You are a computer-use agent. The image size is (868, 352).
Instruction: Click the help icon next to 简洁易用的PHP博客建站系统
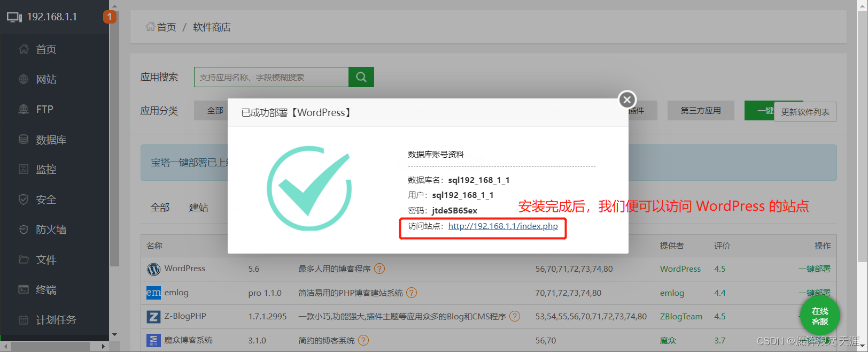coord(412,293)
